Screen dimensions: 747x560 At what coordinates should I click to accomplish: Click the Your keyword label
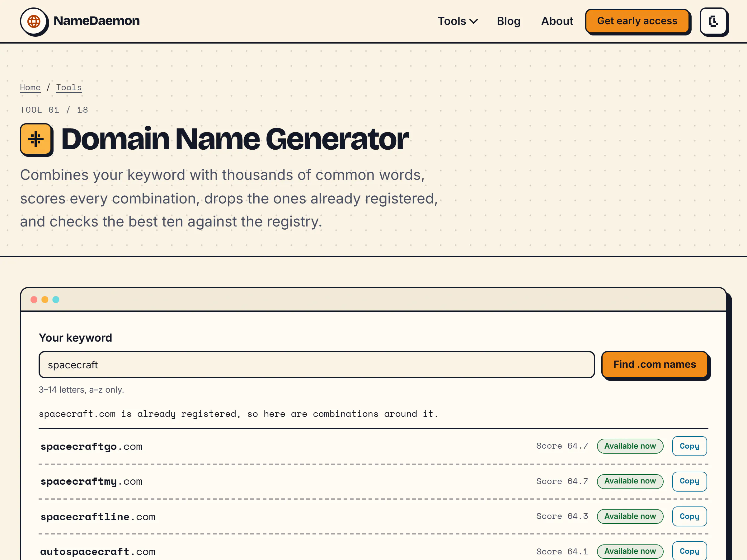coord(75,338)
